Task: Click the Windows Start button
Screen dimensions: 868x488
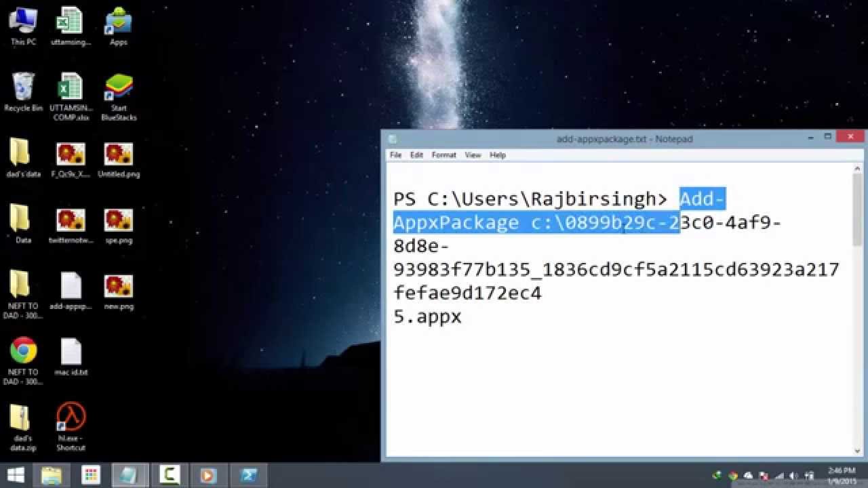Action: 16,475
